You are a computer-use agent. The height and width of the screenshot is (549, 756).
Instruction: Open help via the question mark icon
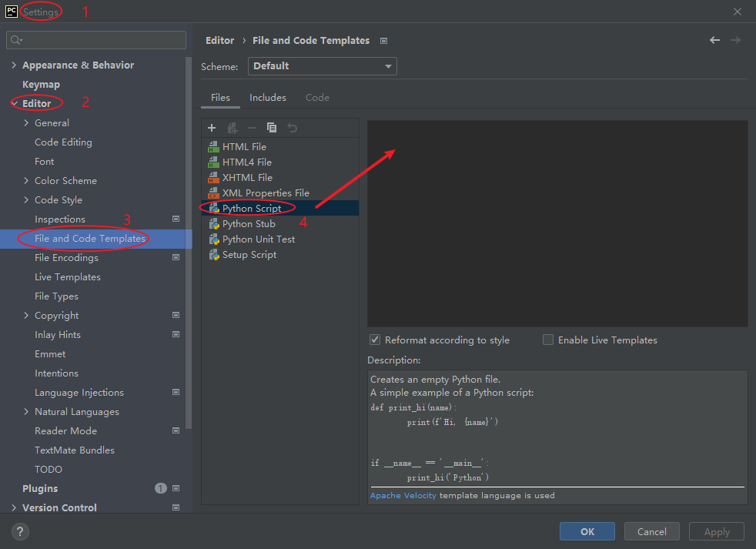19,531
